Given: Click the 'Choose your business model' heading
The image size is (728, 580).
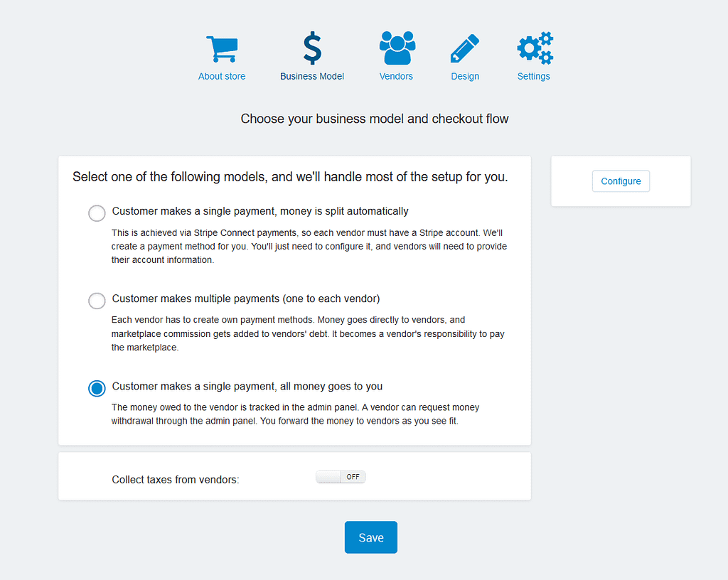Looking at the screenshot, I should 375,119.
